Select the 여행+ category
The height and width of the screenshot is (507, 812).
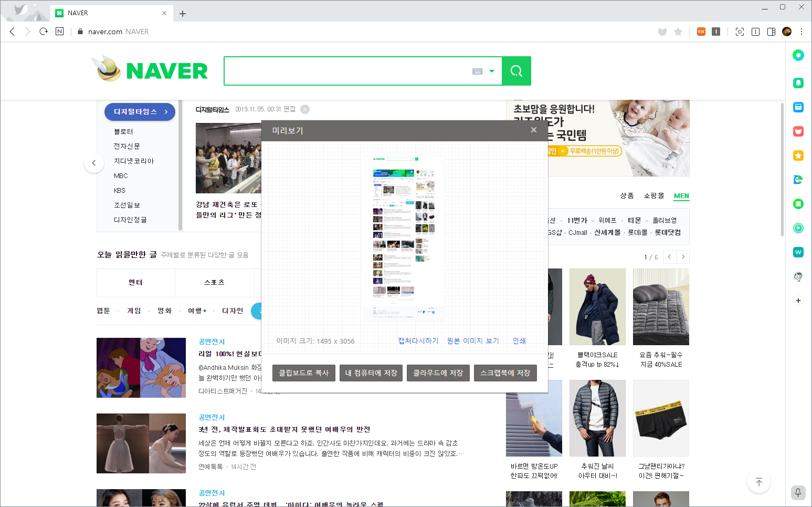pyautogui.click(x=197, y=311)
